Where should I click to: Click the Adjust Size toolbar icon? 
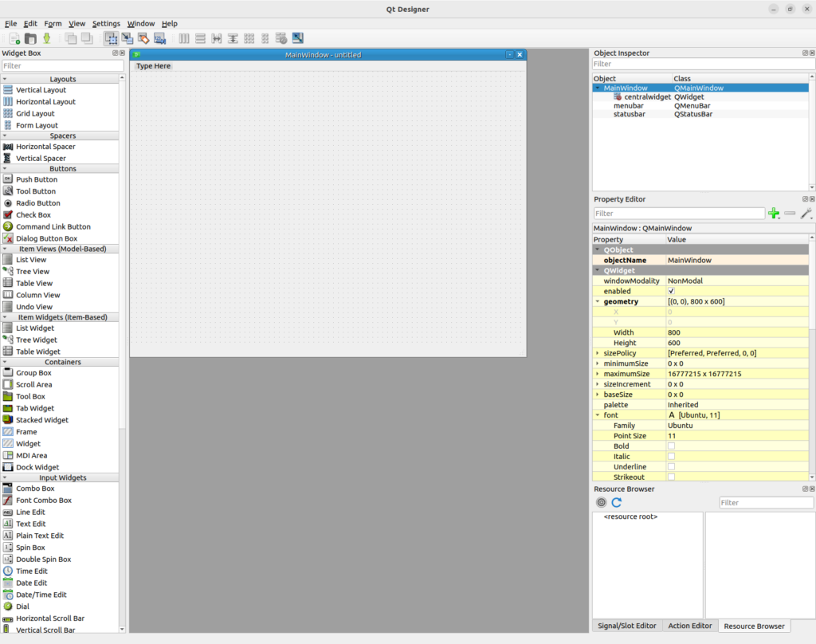tap(298, 38)
